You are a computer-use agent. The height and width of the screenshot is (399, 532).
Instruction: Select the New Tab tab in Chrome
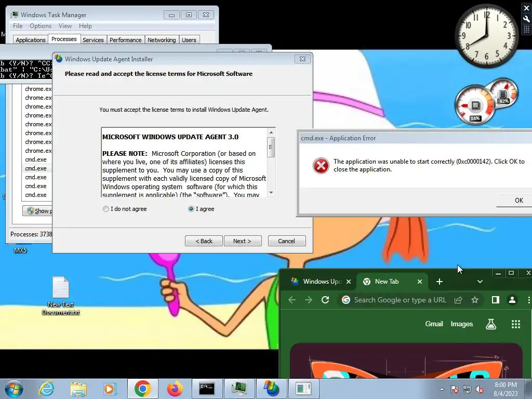pyautogui.click(x=387, y=282)
